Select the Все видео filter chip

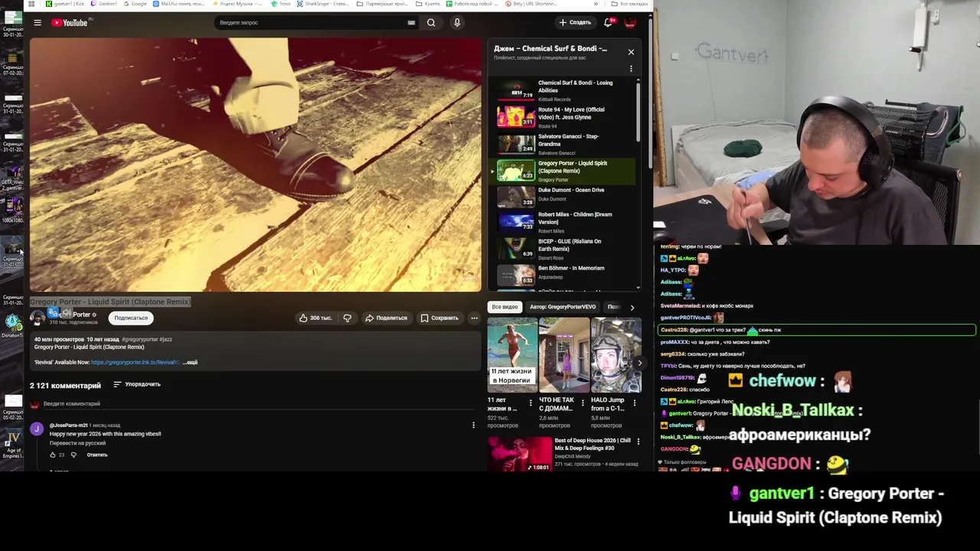tap(505, 307)
